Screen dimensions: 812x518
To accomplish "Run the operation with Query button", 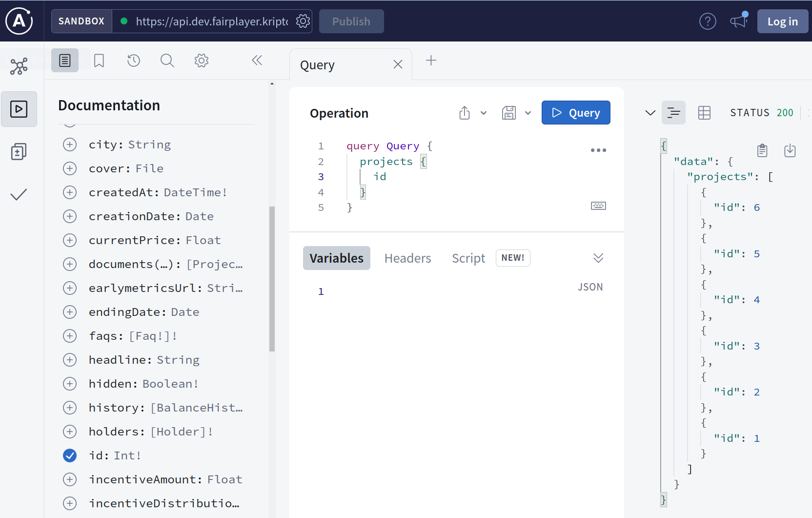I will pos(575,113).
